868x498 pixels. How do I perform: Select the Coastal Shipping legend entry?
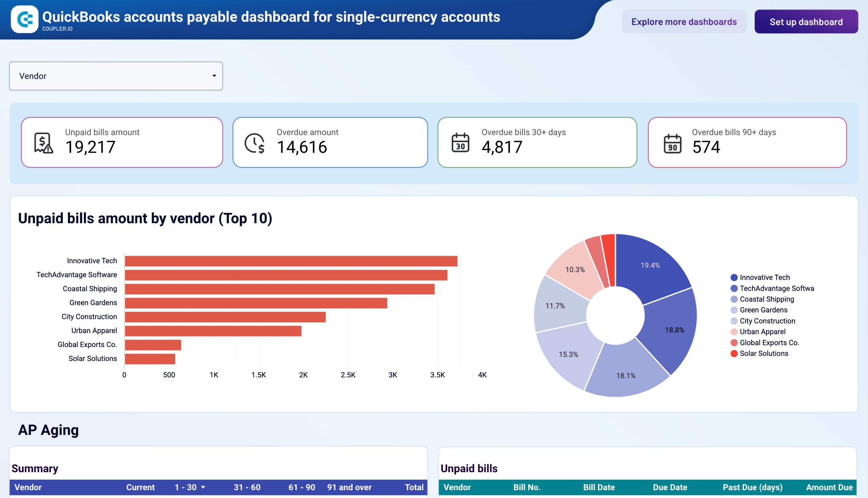[767, 299]
